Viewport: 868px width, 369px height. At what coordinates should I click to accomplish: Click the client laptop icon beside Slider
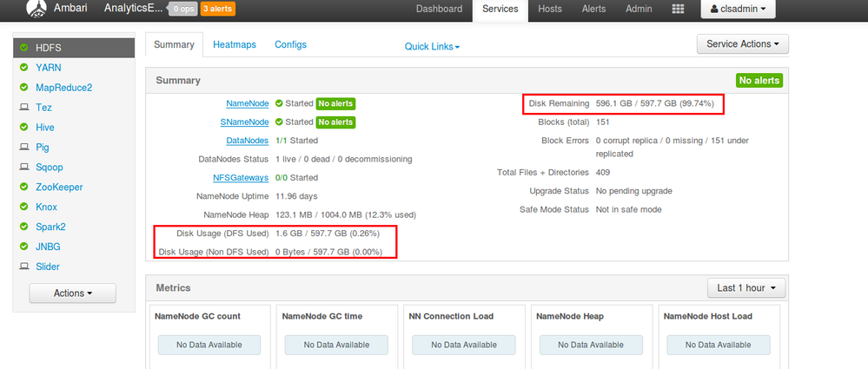coord(23,267)
